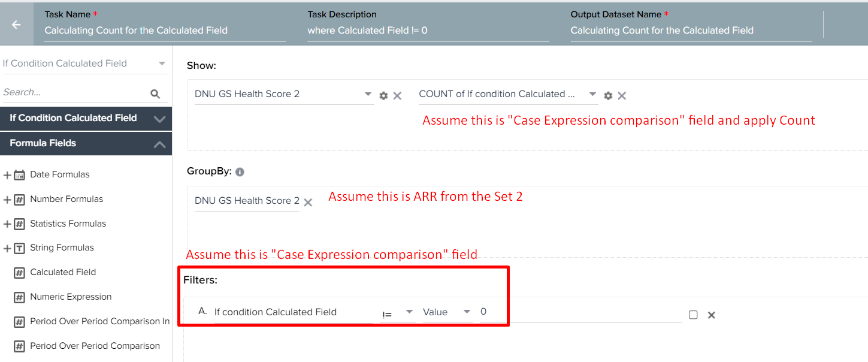Open the COUNT of If condition Calculated dropdown
This screenshot has width=868, height=362.
coord(508,94)
